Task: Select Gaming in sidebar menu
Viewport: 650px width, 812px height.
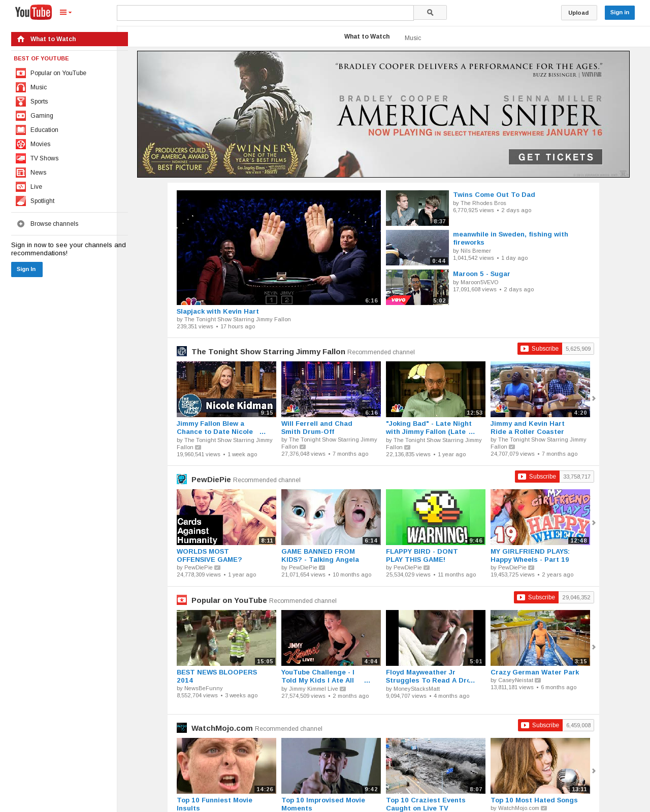Action: [42, 116]
